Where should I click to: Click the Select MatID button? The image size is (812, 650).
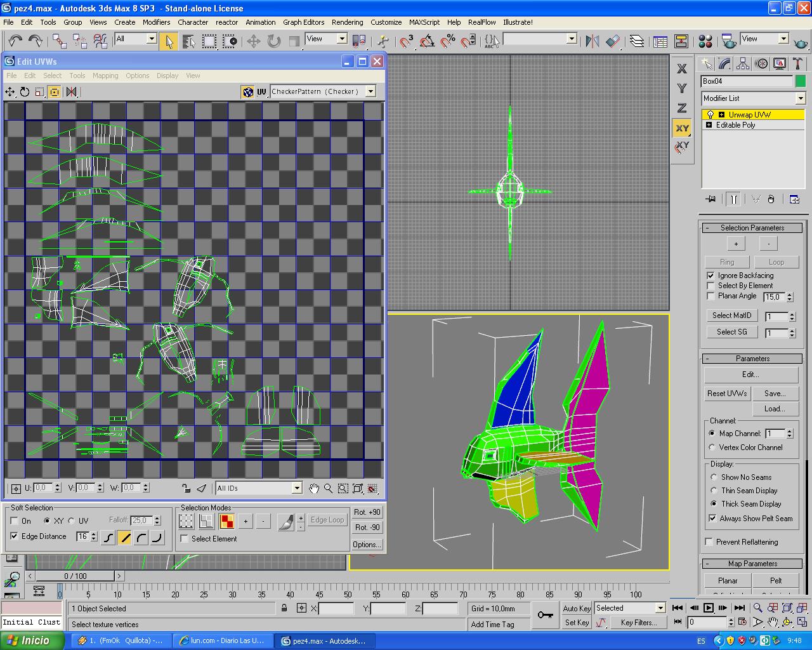coord(731,315)
